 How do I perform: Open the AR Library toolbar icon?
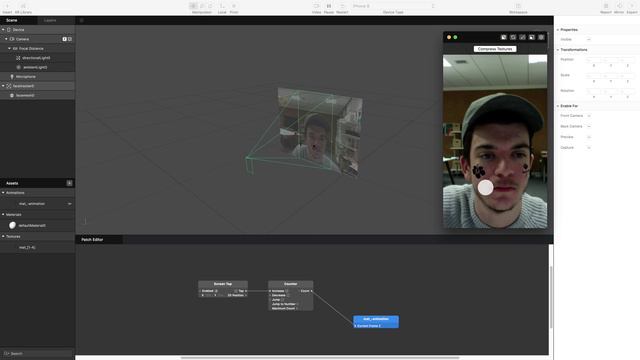point(23,6)
